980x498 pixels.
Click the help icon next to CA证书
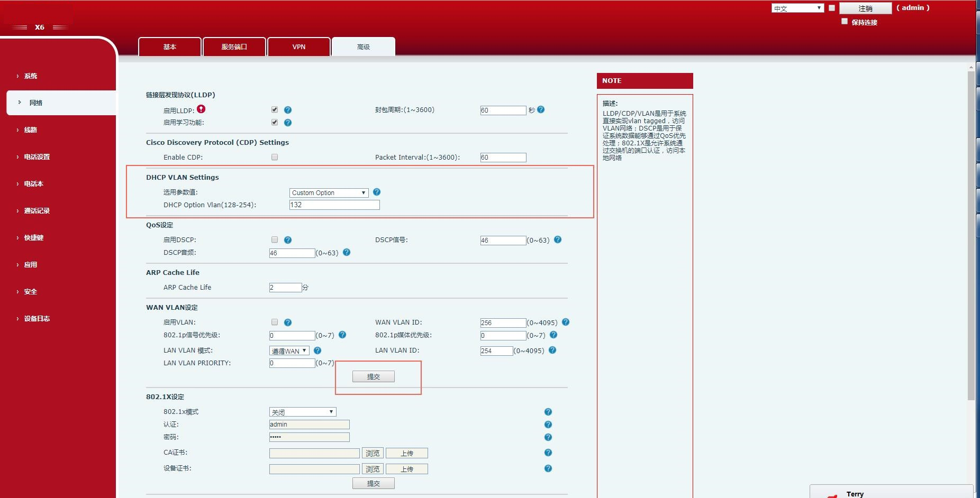tap(548, 453)
